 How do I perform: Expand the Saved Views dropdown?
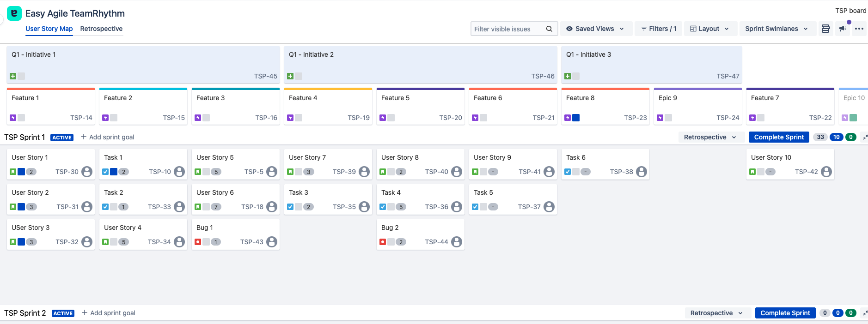tap(595, 29)
